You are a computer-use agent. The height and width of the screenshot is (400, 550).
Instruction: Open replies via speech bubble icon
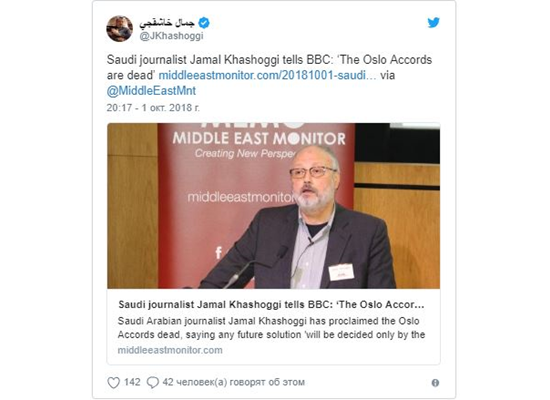(153, 382)
